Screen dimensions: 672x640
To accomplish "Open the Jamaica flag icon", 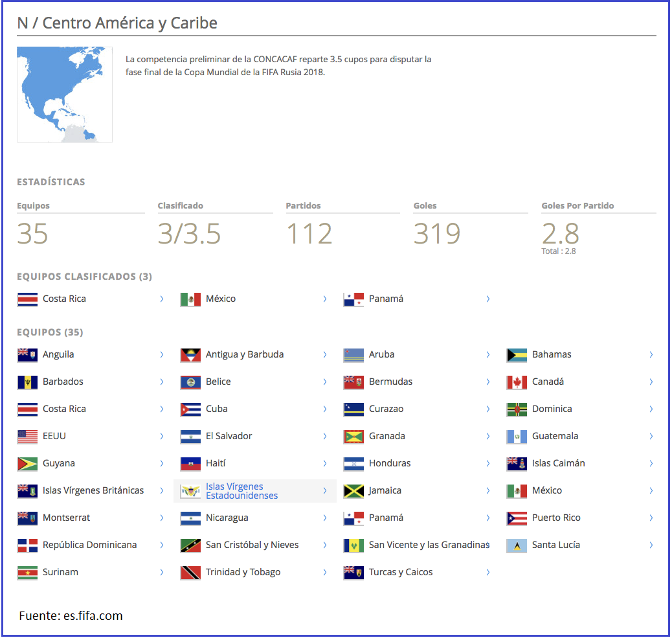I will [x=353, y=491].
